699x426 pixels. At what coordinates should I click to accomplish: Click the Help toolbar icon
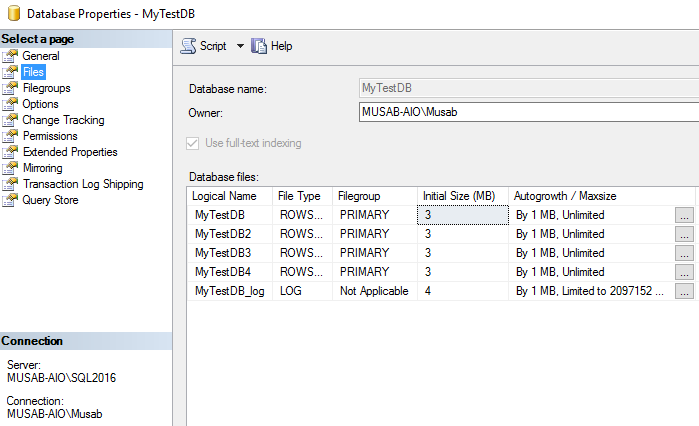point(259,46)
